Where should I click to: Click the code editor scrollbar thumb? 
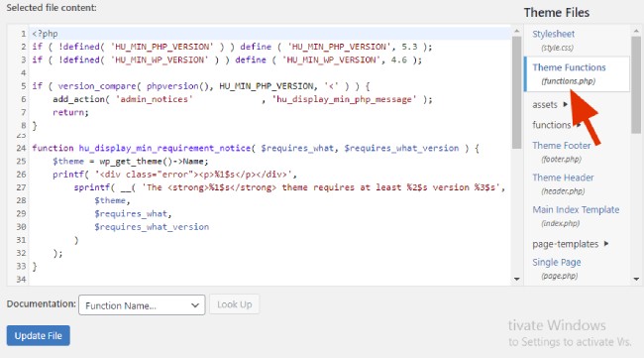516,92
